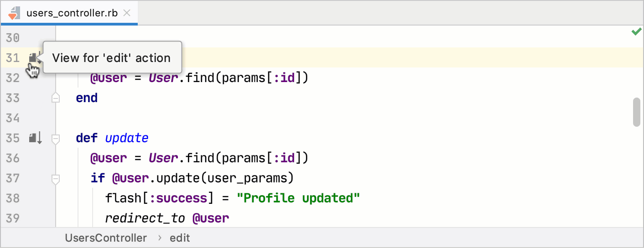
Task: Click the green inspection checkmark icon
Action: coord(636,31)
